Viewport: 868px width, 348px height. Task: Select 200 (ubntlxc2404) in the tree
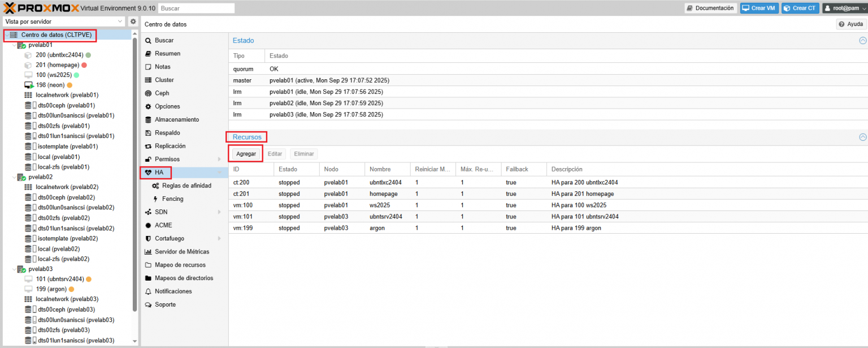59,55
